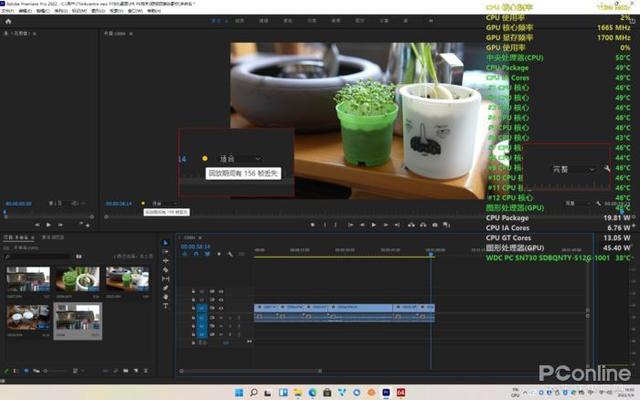The image size is (640, 400).
Task: Click the Extract button in Program monitor
Action: click(423, 225)
